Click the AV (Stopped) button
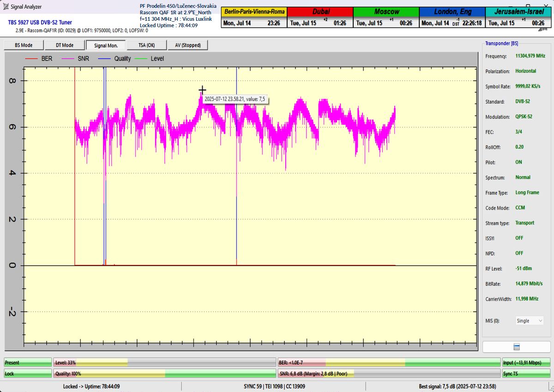The image size is (554, 392). click(188, 45)
